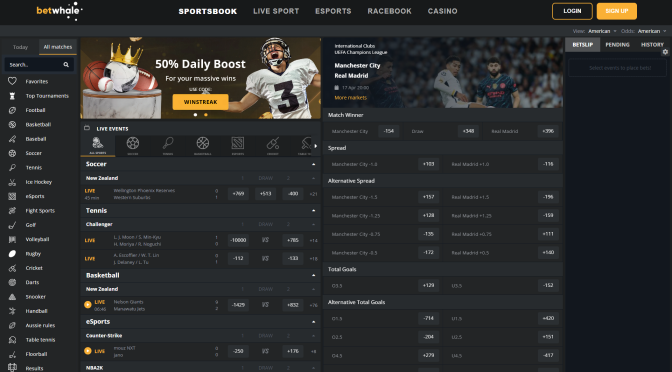Image resolution: width=672 pixels, height=372 pixels.
Task: Select Ice Hockey in the sidebar
Action: (39, 182)
